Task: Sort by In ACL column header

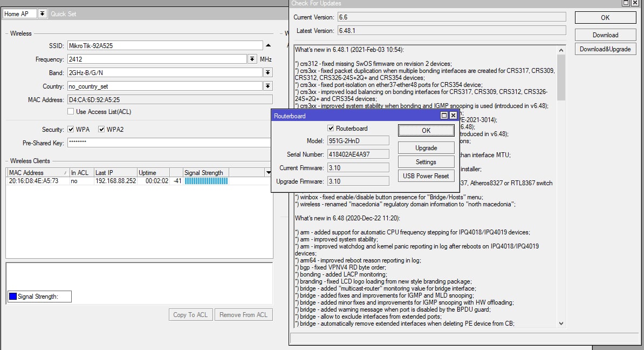Action: tap(81, 173)
